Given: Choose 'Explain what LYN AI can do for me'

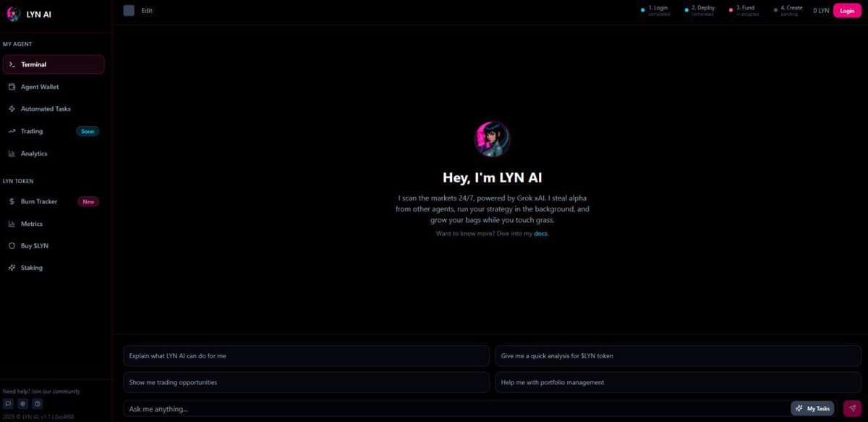Looking at the screenshot, I should tap(307, 355).
